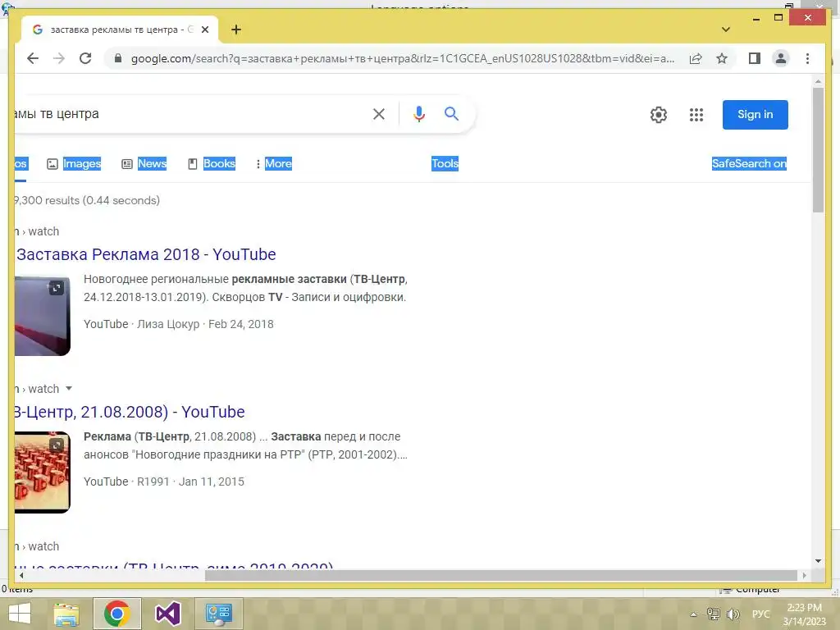Open Google quick settings gear
Image resolution: width=840 pixels, height=630 pixels.
pos(659,115)
